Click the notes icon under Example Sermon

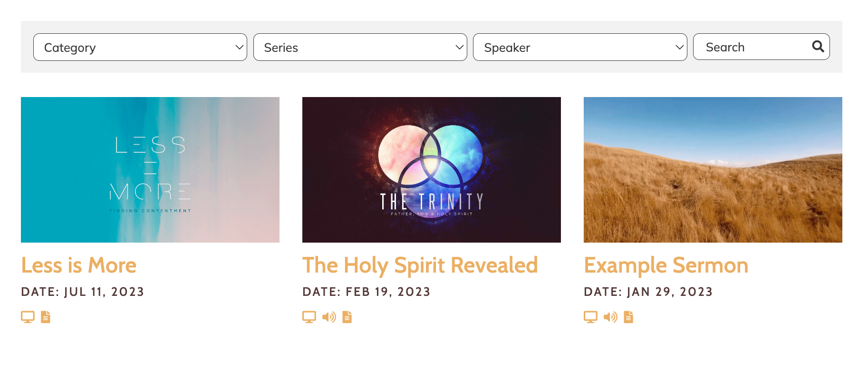(x=628, y=316)
